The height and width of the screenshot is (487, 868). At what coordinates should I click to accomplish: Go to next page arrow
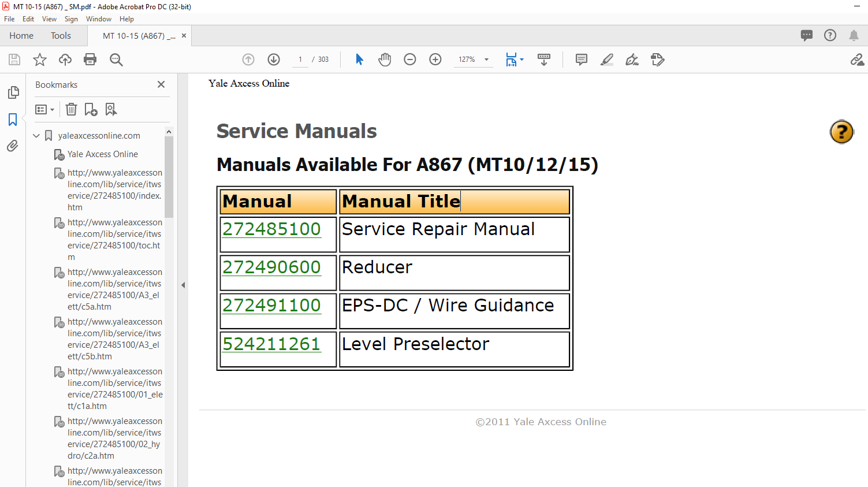point(274,60)
